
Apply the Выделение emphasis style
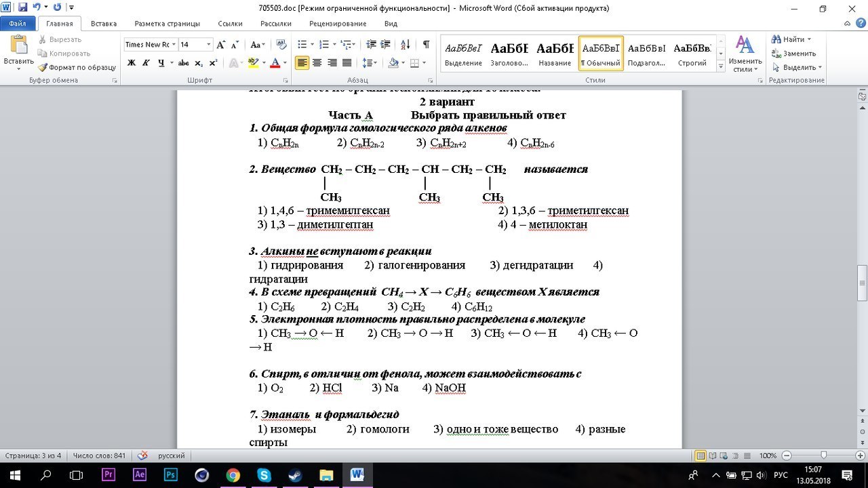[x=463, y=54]
